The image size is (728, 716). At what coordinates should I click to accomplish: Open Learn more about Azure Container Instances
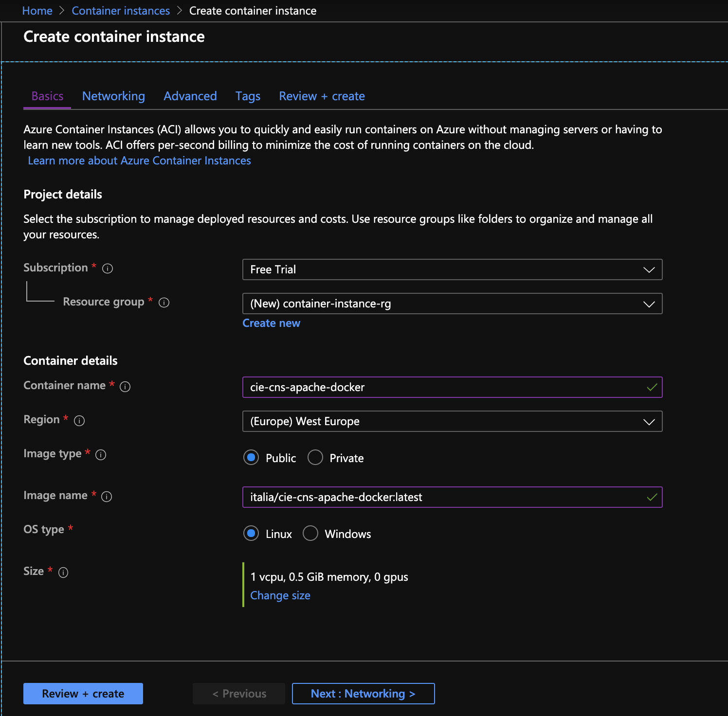139,161
